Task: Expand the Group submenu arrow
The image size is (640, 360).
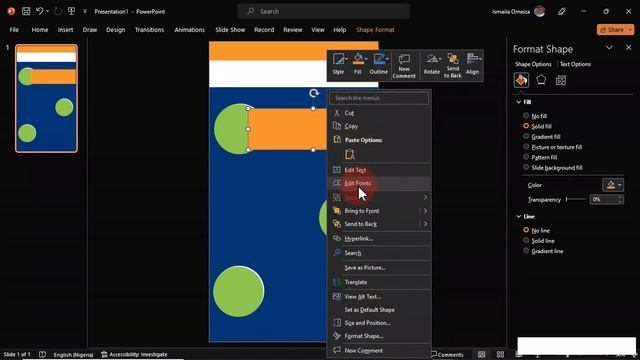Action: tap(425, 197)
